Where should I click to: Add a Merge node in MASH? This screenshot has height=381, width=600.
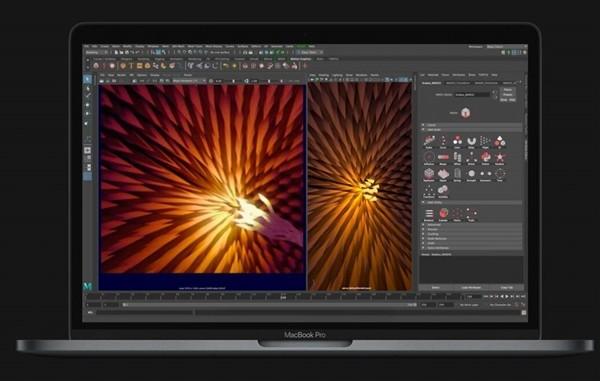pos(443,157)
